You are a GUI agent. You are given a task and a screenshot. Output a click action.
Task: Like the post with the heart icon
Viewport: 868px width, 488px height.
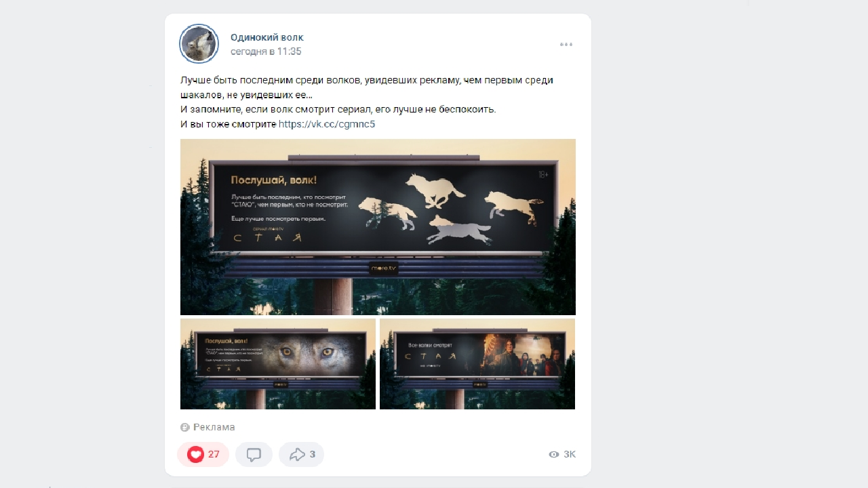point(196,454)
